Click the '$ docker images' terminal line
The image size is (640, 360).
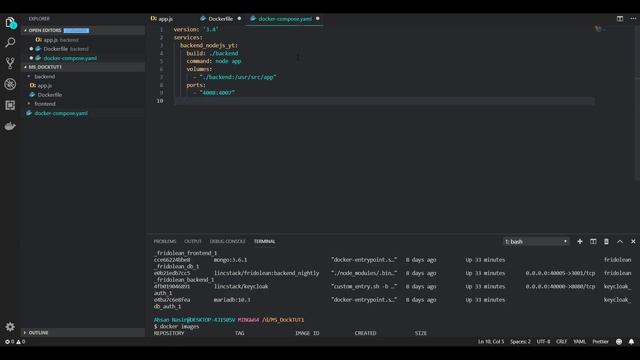click(x=177, y=327)
